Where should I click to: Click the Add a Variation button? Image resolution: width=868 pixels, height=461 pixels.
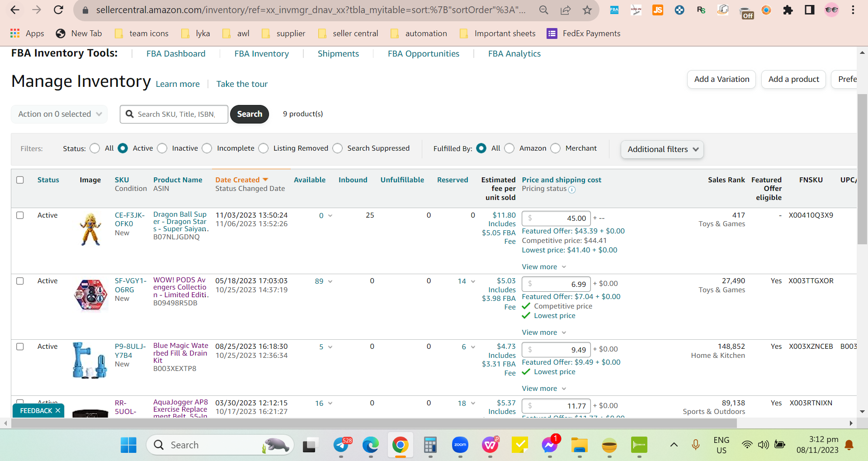(x=722, y=80)
